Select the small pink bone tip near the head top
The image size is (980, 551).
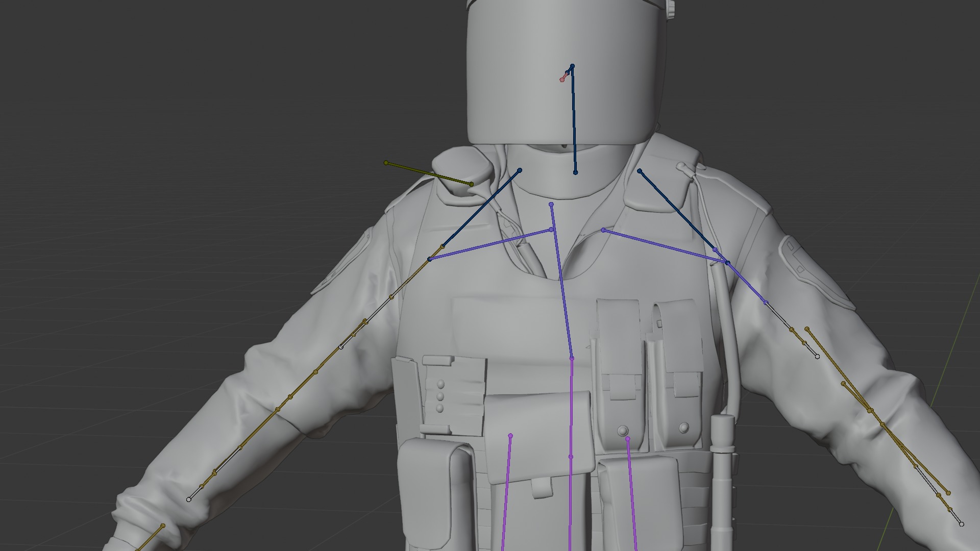[x=562, y=80]
